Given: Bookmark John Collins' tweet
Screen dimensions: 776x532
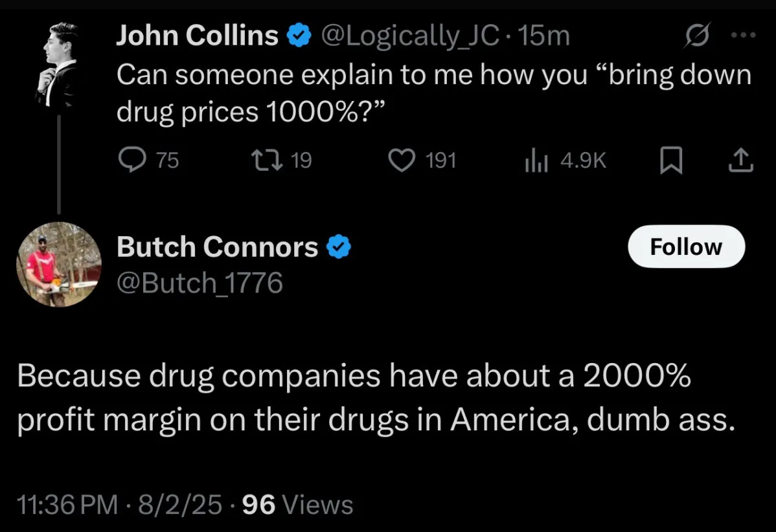Looking at the screenshot, I should pyautogui.click(x=671, y=161).
